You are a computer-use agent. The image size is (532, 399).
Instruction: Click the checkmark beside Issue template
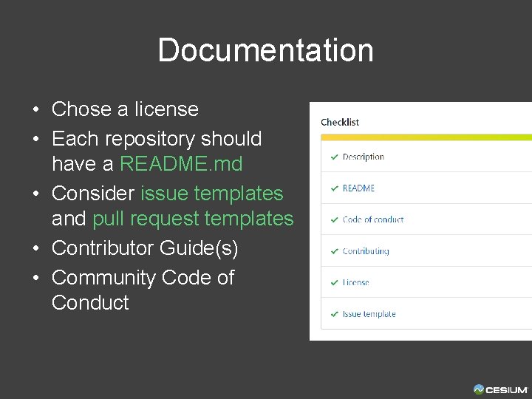(335, 314)
